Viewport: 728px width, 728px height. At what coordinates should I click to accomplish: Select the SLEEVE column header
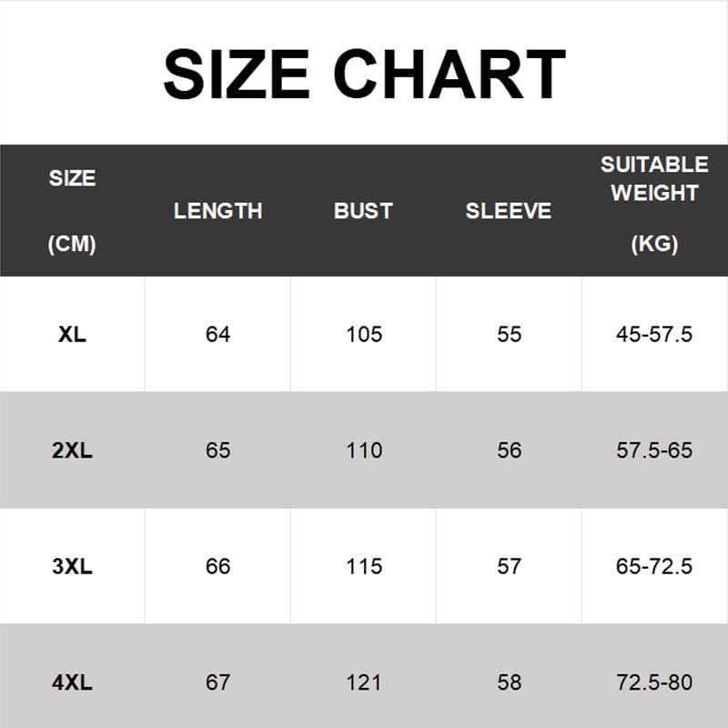coord(509,211)
